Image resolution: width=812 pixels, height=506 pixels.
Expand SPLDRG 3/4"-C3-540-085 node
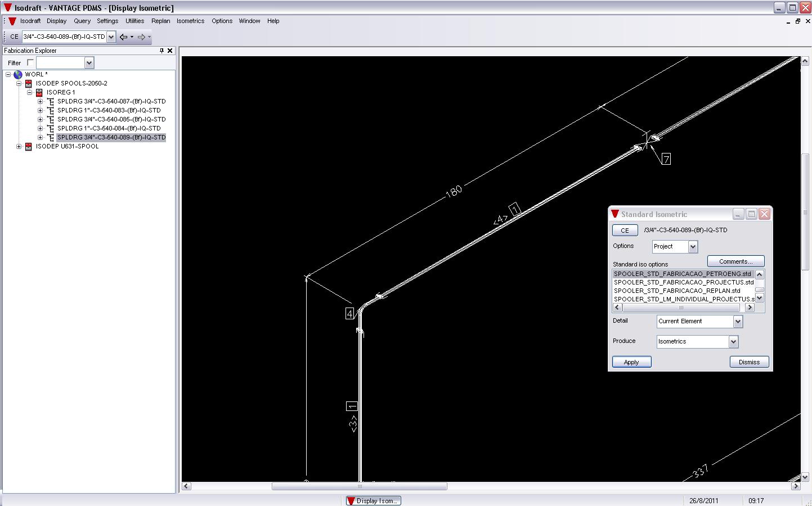click(x=40, y=119)
